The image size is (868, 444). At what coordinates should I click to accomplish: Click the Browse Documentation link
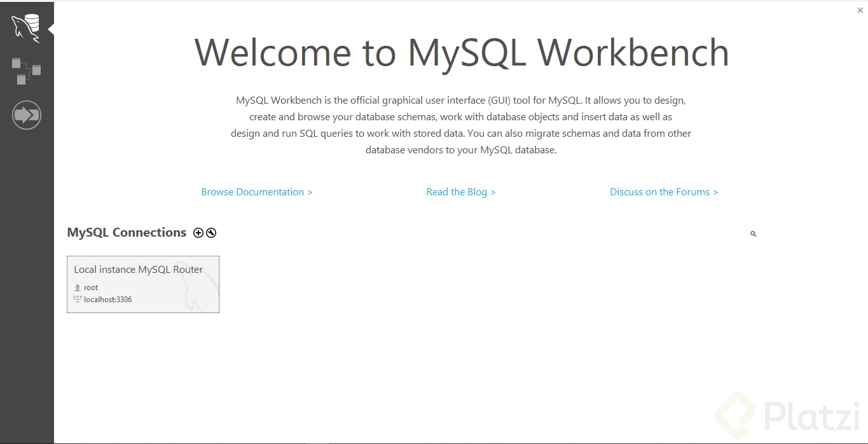pos(257,192)
